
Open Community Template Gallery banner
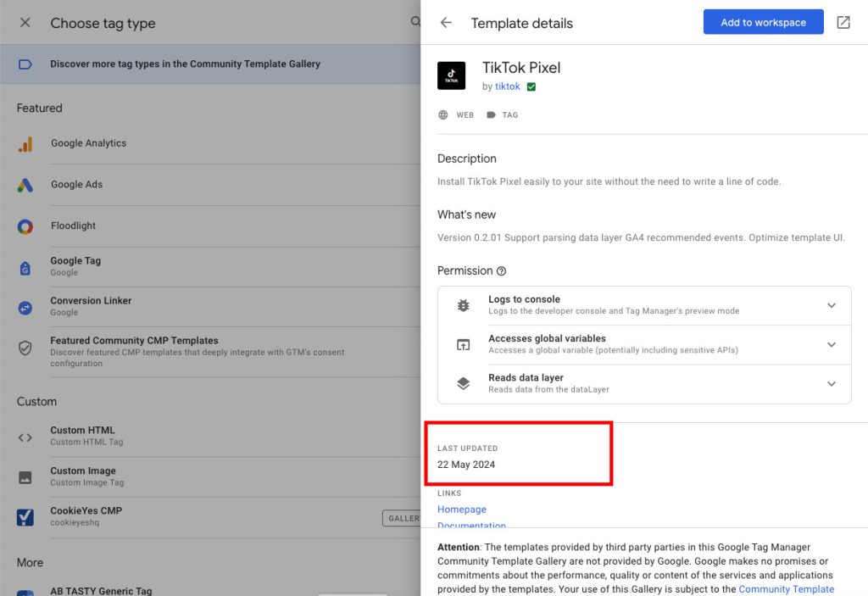(210, 64)
